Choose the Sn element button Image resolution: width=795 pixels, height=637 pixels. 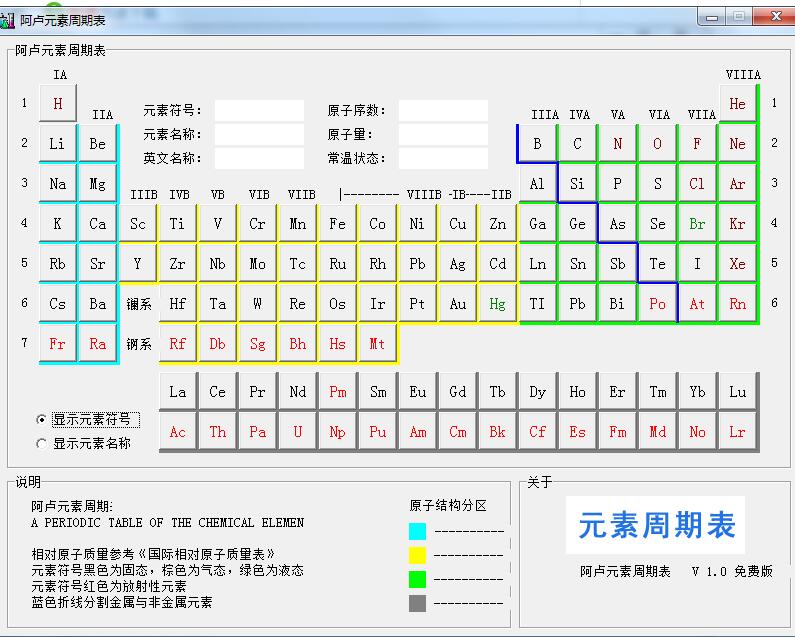coord(577,264)
